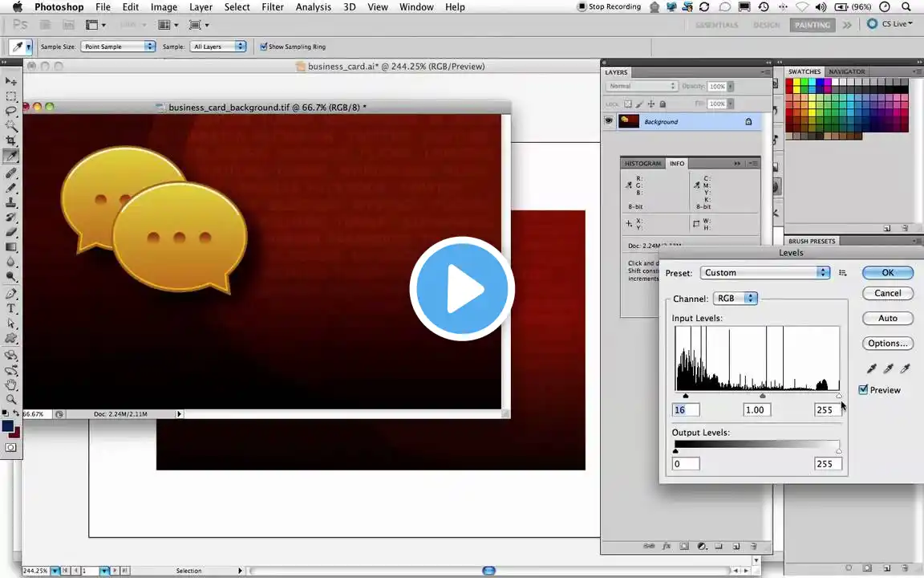Viewport: 924px width, 578px height.
Task: Click delete layer trash icon
Action: pos(753,546)
